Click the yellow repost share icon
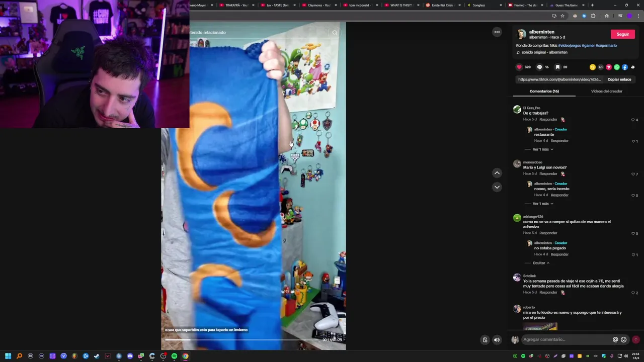Screen dimensions: 644x362 pos(592,67)
